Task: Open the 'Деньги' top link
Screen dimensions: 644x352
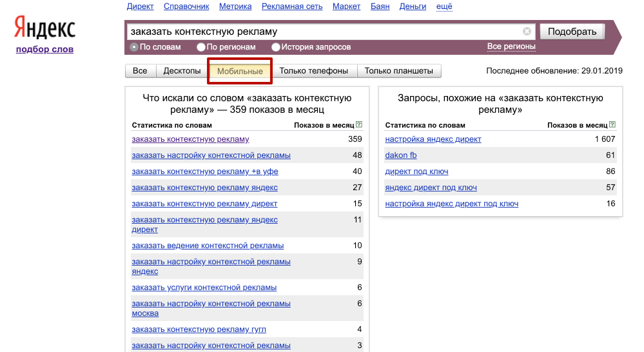Action: point(413,6)
